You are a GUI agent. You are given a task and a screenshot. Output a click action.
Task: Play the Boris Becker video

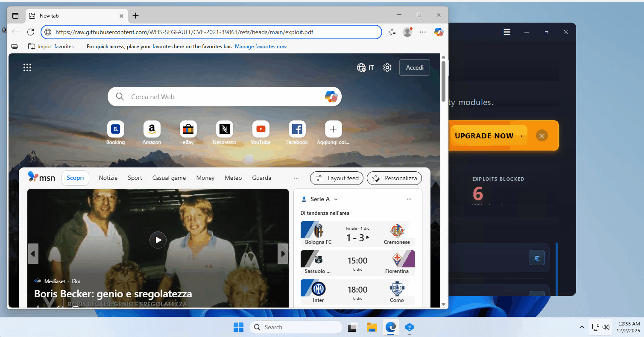click(158, 240)
